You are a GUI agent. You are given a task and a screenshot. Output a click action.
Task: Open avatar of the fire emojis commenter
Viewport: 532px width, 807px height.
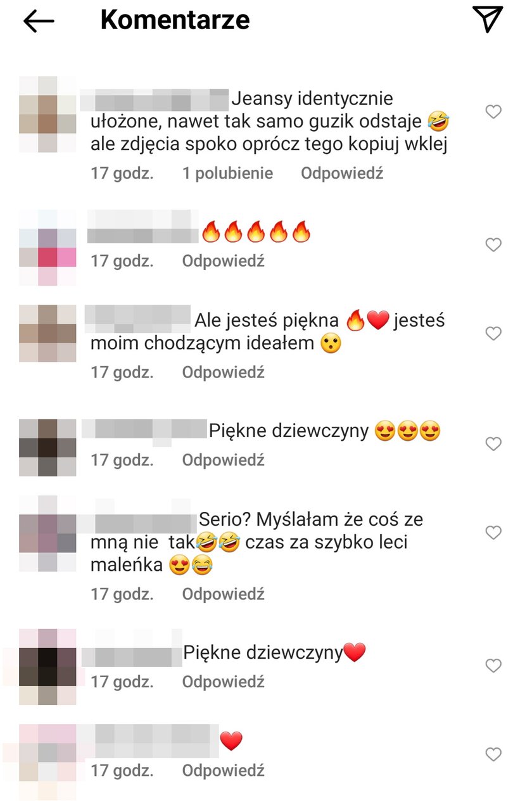47,248
